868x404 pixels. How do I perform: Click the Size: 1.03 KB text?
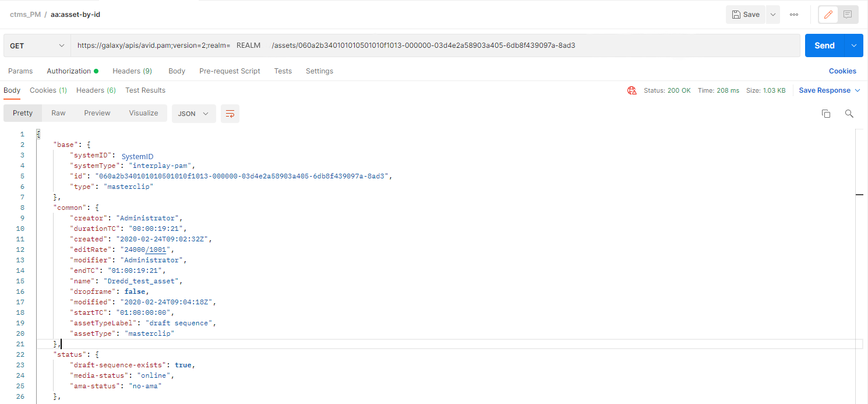(765, 90)
